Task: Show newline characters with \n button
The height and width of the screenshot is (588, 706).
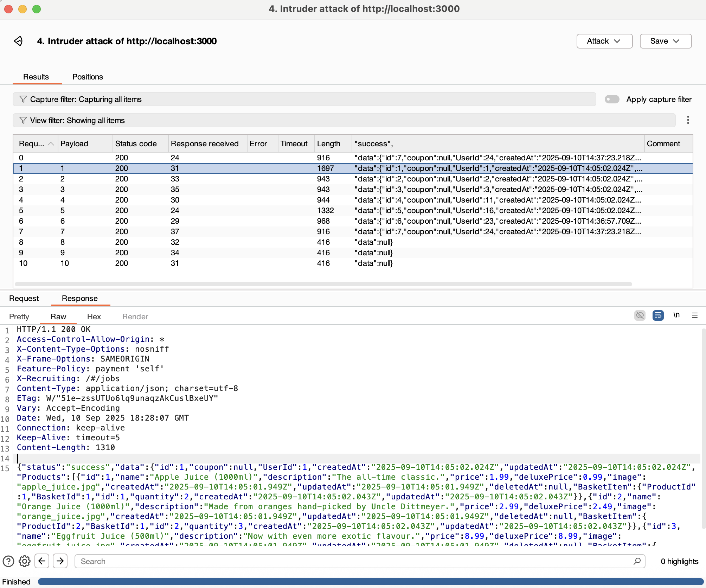Action: click(x=676, y=315)
